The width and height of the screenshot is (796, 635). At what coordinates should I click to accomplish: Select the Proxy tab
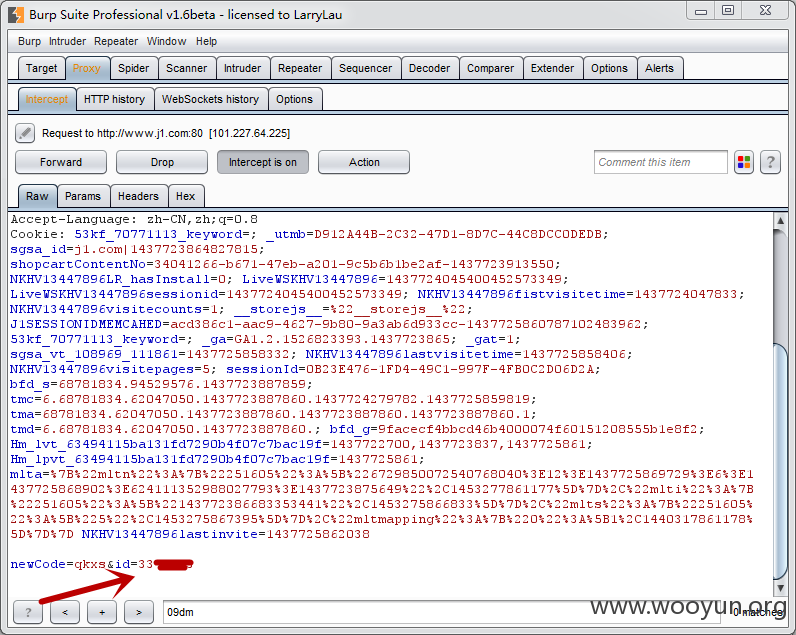tap(86, 69)
